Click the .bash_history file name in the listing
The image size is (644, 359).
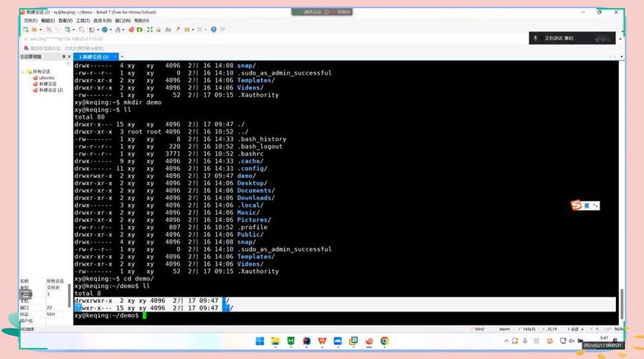pyautogui.click(x=262, y=139)
